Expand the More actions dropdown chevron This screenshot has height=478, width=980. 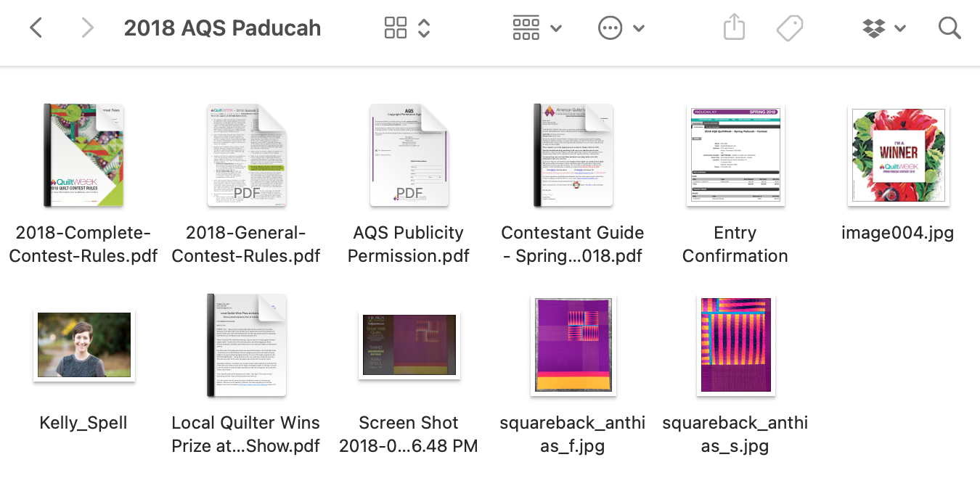click(638, 28)
